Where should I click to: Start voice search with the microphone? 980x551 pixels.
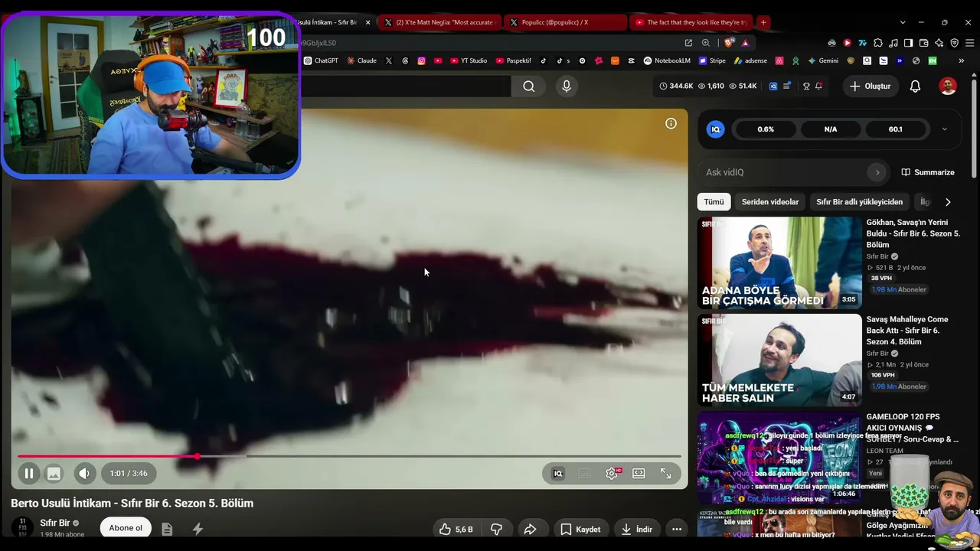pos(567,86)
